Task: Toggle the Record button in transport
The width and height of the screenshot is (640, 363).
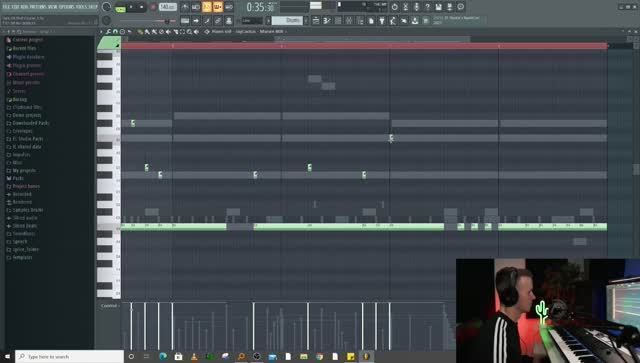Action: 153,7
